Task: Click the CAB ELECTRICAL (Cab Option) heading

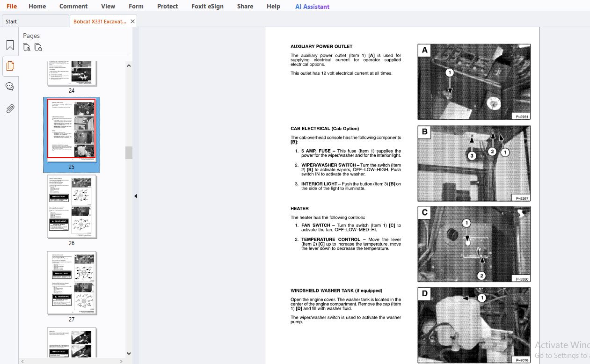Action: (x=325, y=128)
